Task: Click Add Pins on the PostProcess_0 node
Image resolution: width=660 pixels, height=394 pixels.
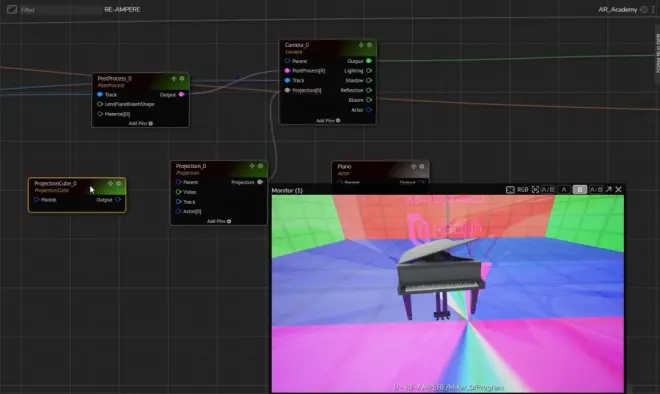Action: coord(141,123)
